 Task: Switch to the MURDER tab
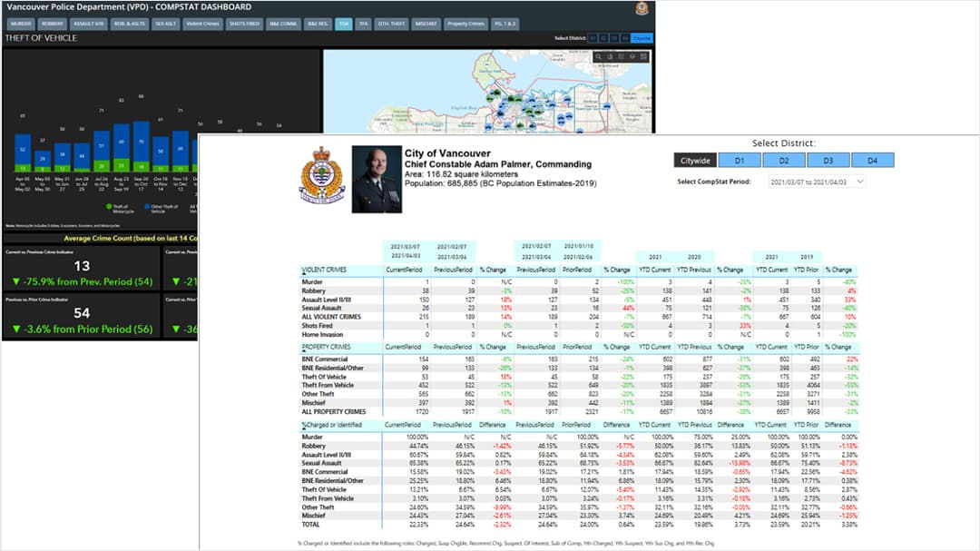pyautogui.click(x=21, y=25)
